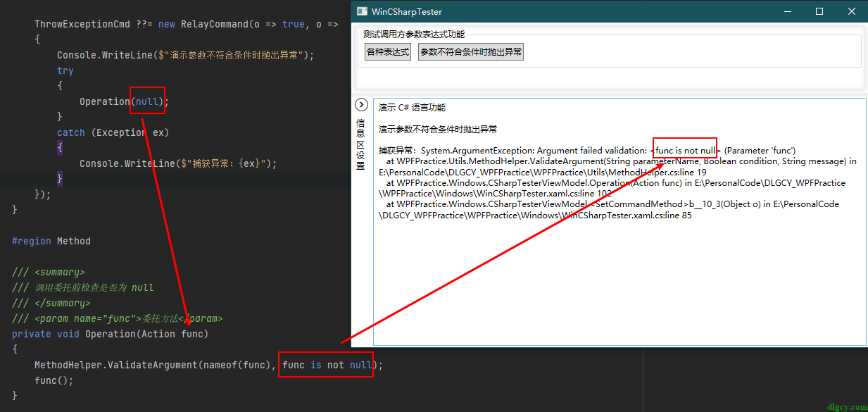Click the 演示 C# 语言功能 output line
The height and width of the screenshot is (412, 868).
412,108
